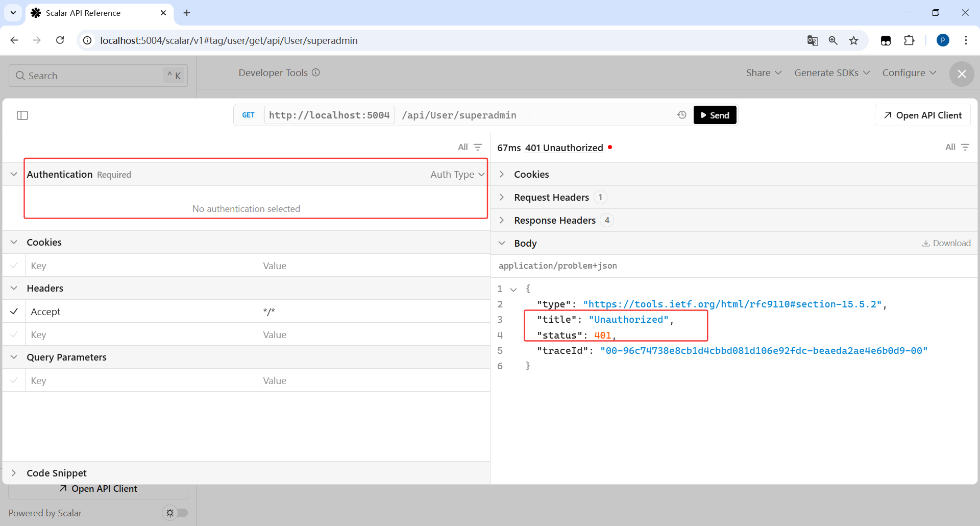Collapse the Authentication section
Screen dimensions: 980x526
tap(14, 174)
